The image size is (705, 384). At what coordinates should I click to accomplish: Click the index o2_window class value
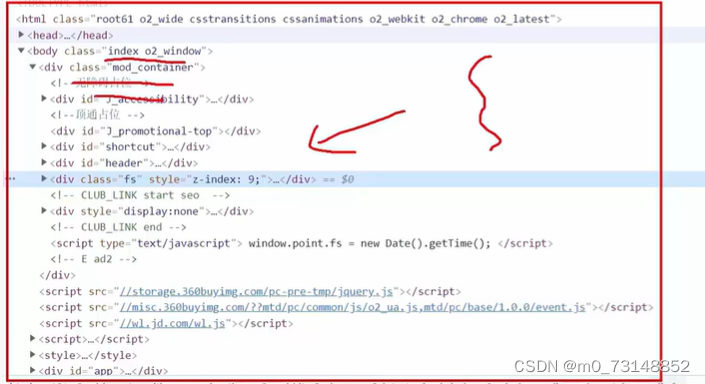click(154, 51)
